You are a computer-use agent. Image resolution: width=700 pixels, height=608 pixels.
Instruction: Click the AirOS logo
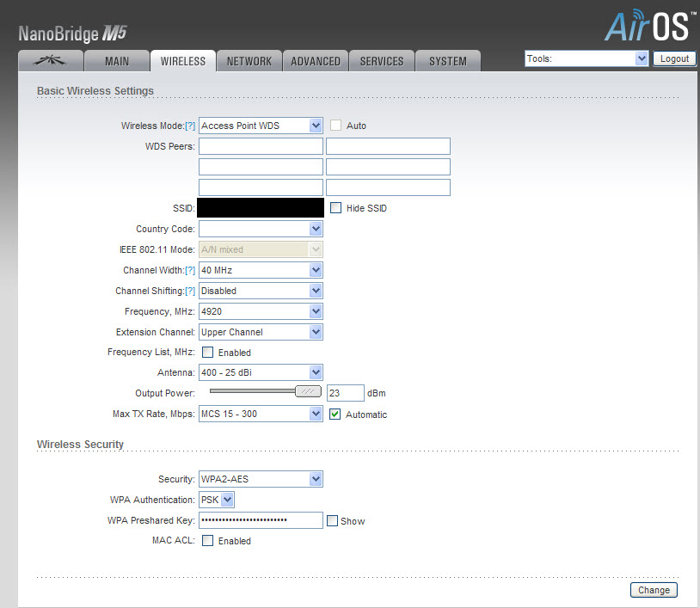point(647,26)
